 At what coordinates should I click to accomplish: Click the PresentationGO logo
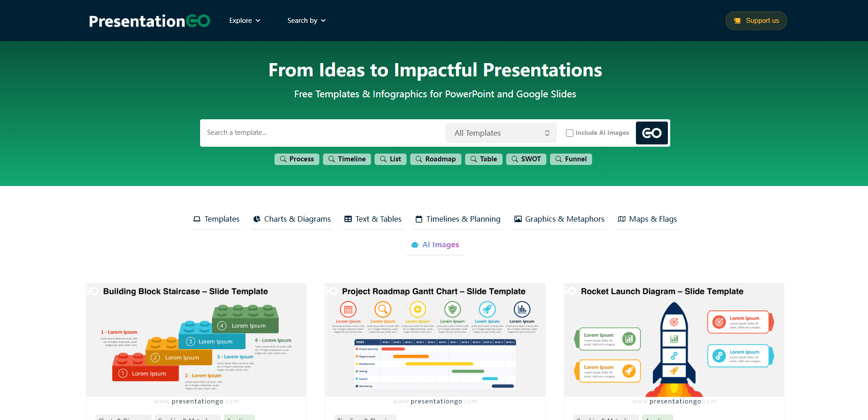[x=149, y=21]
